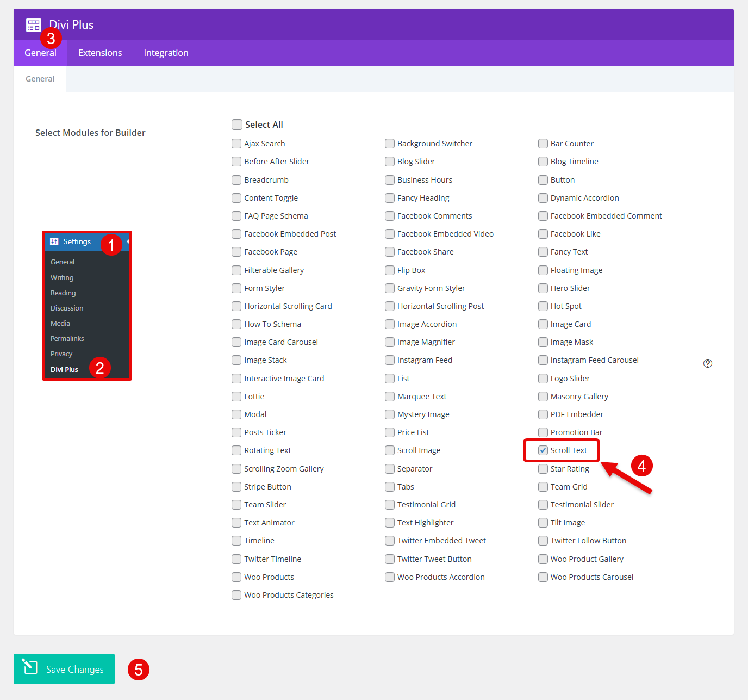Screen dimensions: 748x700
Task: Open Permalinks settings in sidebar
Action: coord(67,338)
